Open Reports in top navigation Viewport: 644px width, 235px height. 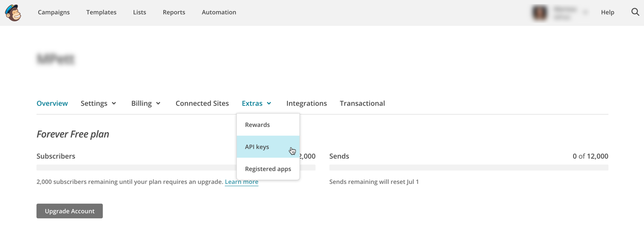[174, 12]
